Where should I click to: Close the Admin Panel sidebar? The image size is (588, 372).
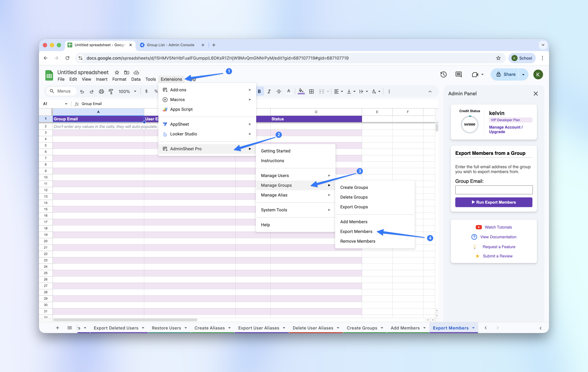535,94
